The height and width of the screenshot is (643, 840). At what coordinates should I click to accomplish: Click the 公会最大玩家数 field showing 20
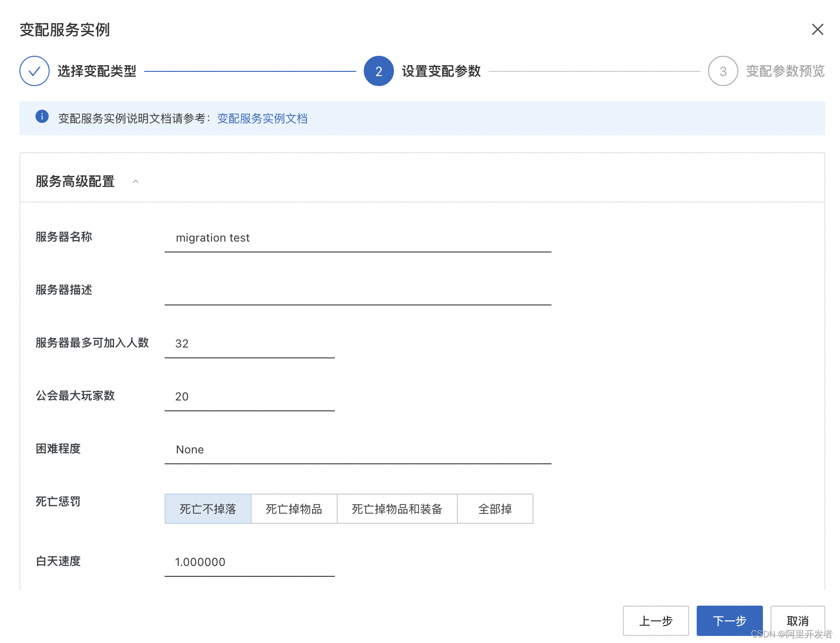pos(250,397)
